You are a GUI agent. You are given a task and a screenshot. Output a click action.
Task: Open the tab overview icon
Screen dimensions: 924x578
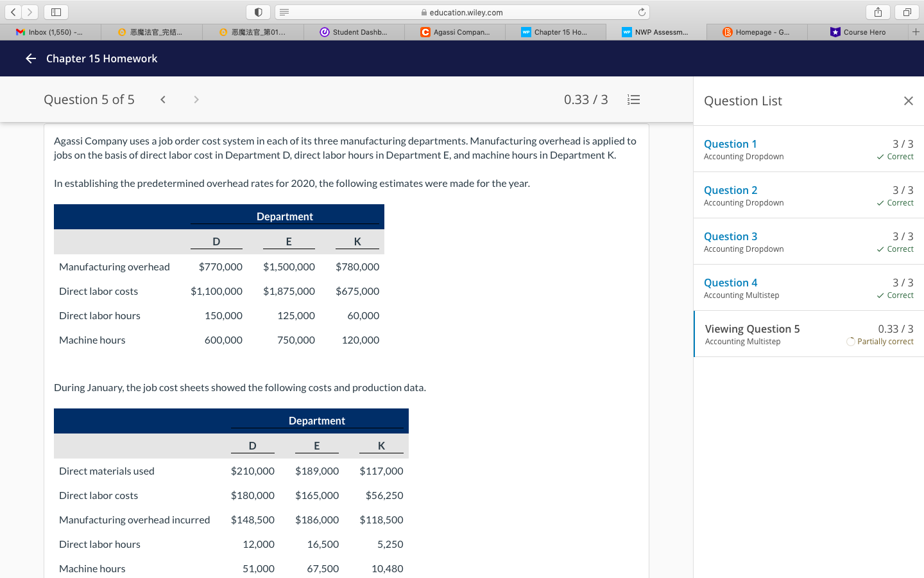tap(906, 12)
